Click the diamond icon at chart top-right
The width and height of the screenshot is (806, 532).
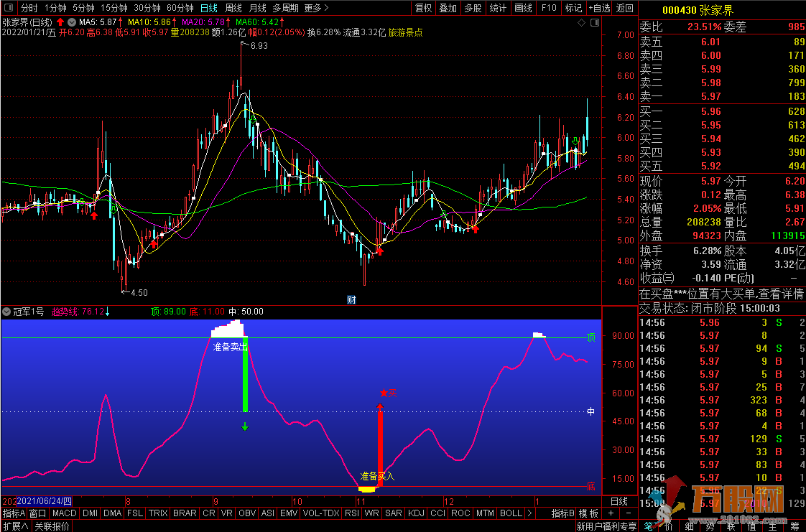[x=580, y=22]
